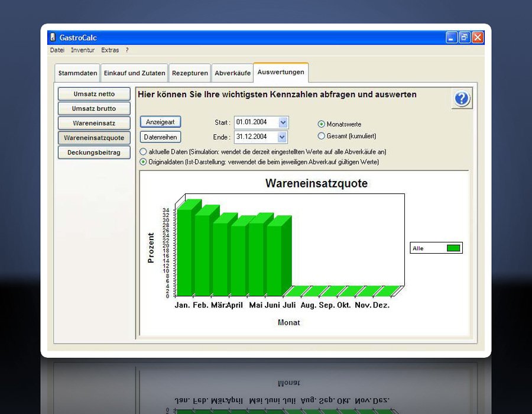Show the Wareneinsatz report
The image size is (532, 414).
point(94,123)
